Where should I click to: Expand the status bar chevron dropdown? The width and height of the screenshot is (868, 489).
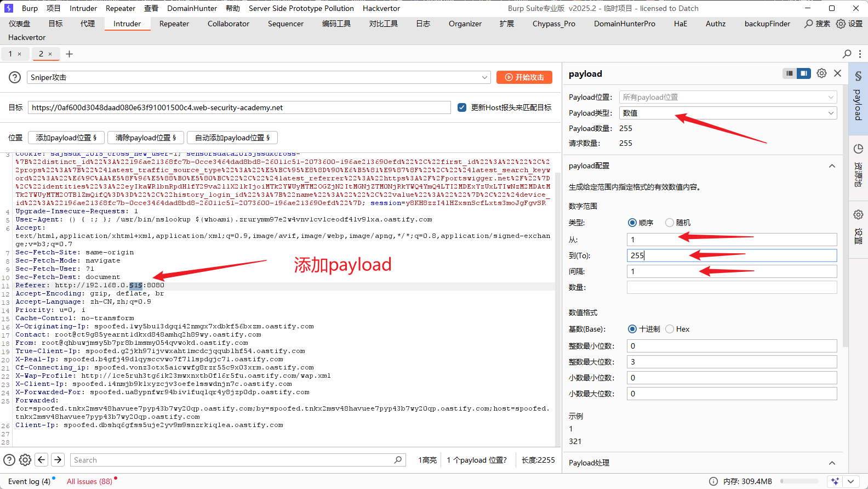(850, 481)
